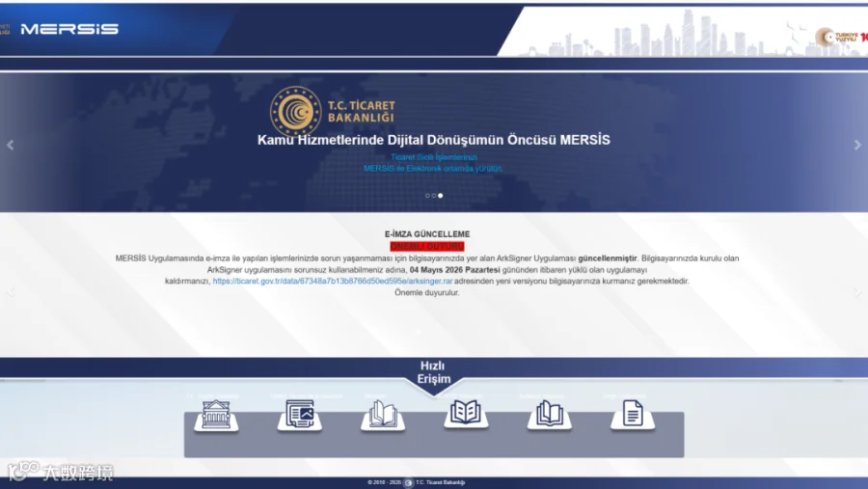The image size is (868, 489).
Task: Show previous announcement using left arrow
Action: 10,292
